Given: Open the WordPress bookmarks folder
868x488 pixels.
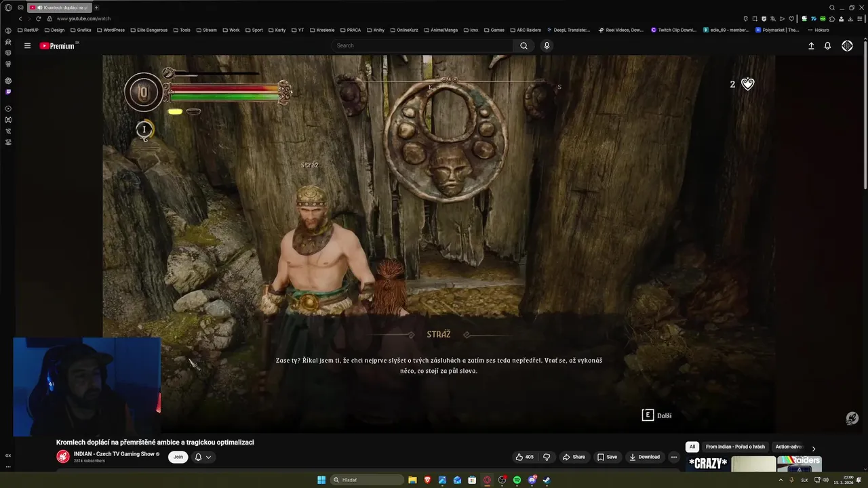Looking at the screenshot, I should [x=111, y=30].
